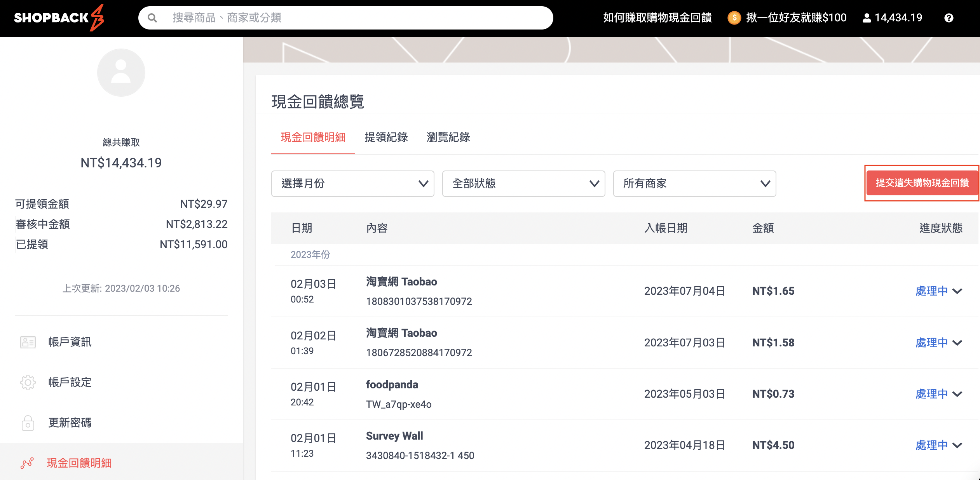Click the search magnifier icon
This screenshot has height=480, width=980.
[152, 18]
